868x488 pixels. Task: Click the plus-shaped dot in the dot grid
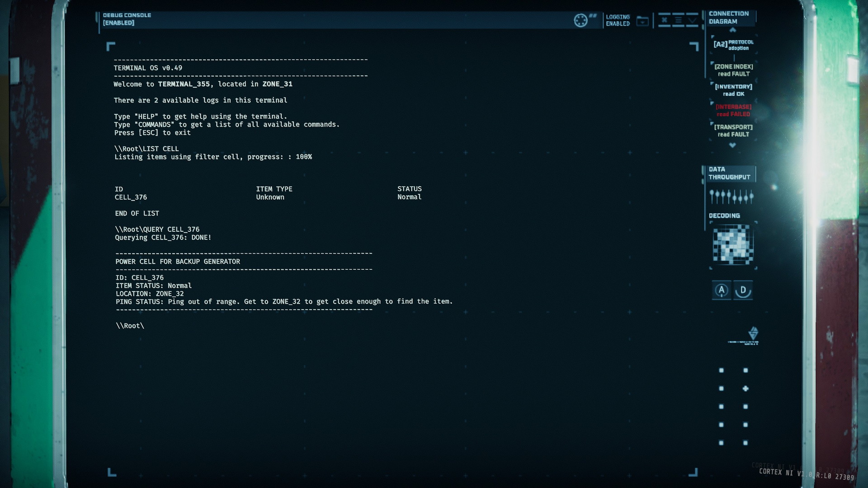[745, 389]
